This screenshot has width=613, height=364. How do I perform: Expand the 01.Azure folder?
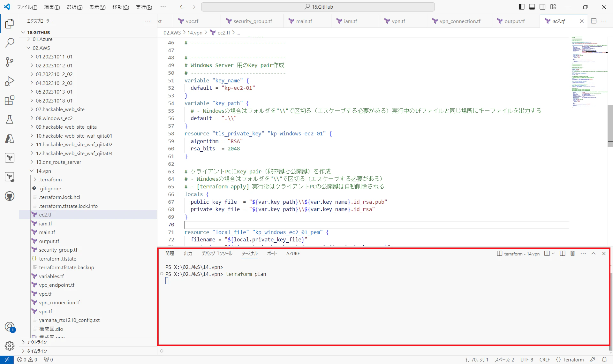coord(42,39)
